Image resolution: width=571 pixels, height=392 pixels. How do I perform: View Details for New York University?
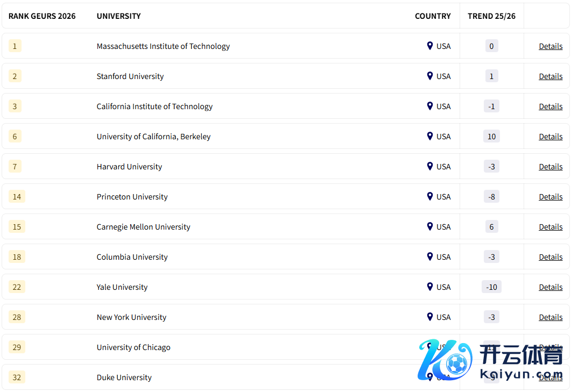(x=551, y=317)
